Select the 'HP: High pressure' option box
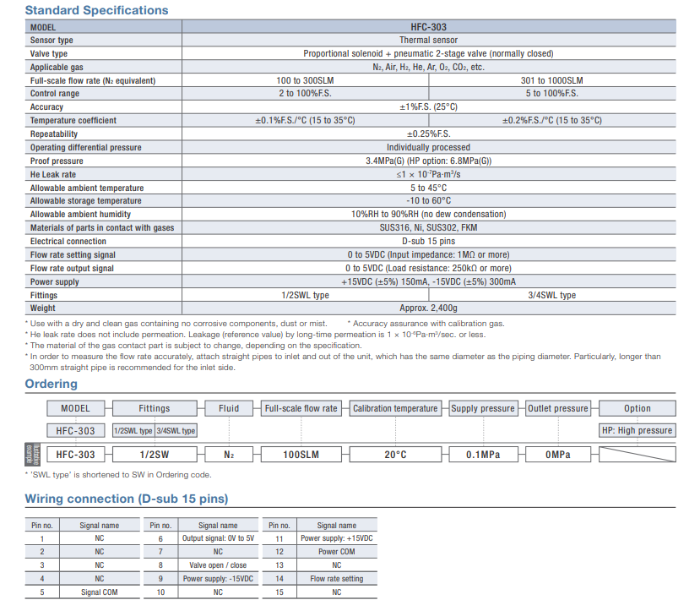 (637, 431)
